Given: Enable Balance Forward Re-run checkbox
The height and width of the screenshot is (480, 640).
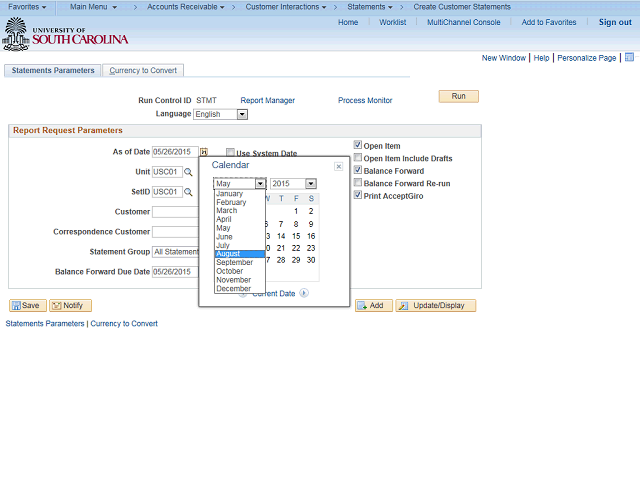Looking at the screenshot, I should pos(358,182).
